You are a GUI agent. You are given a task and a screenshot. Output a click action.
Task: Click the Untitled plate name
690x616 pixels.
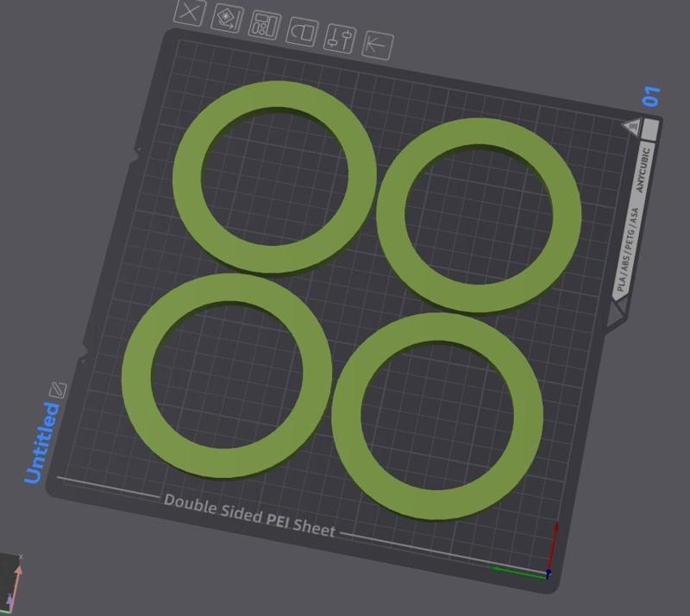(x=41, y=443)
